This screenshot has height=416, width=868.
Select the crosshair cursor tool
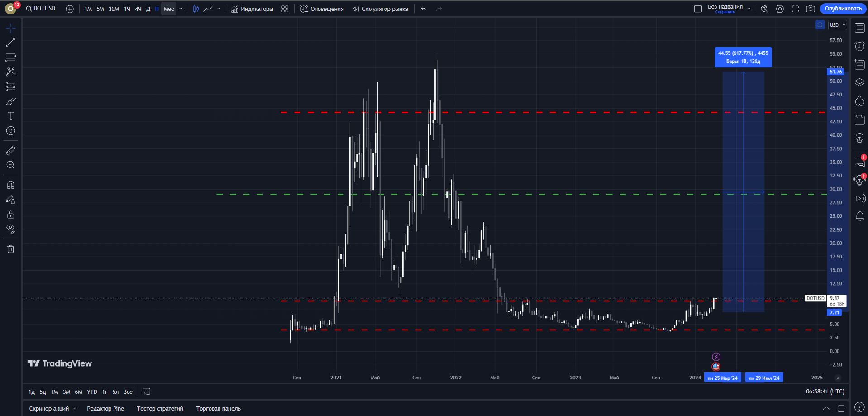pyautogui.click(x=10, y=28)
